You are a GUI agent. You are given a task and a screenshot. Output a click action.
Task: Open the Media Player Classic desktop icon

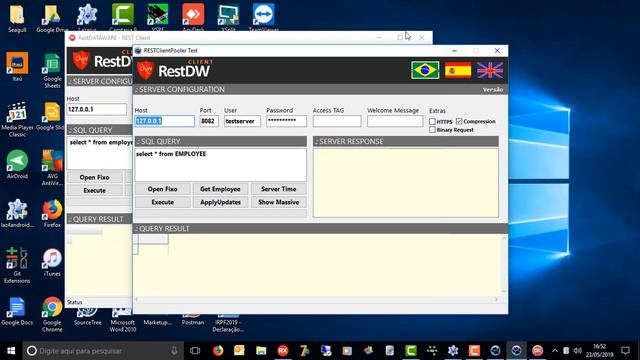coord(17,119)
